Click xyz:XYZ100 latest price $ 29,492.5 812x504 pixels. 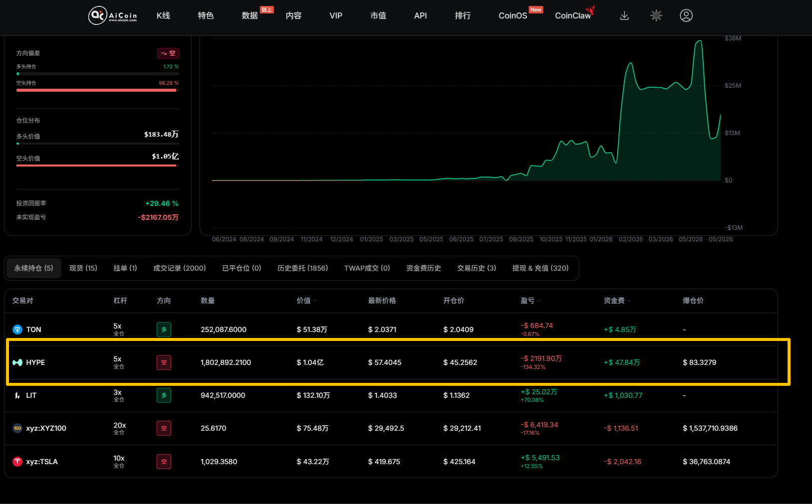click(386, 428)
